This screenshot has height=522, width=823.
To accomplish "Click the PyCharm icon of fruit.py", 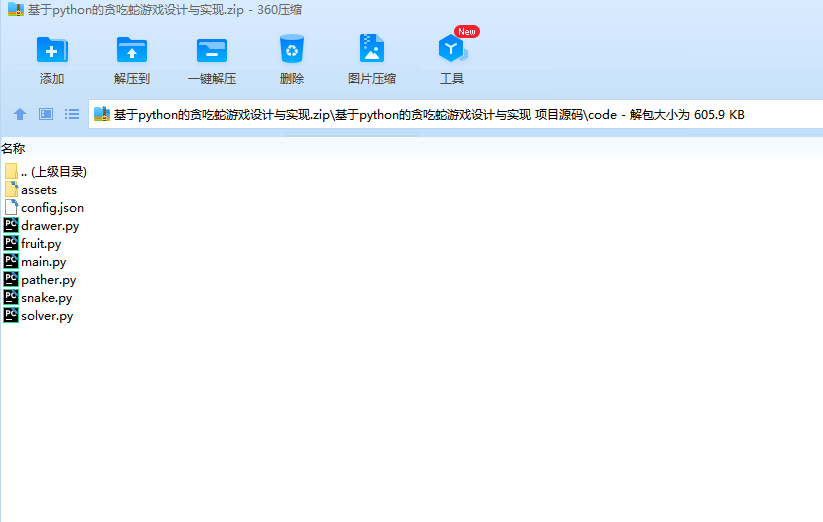I will point(11,243).
